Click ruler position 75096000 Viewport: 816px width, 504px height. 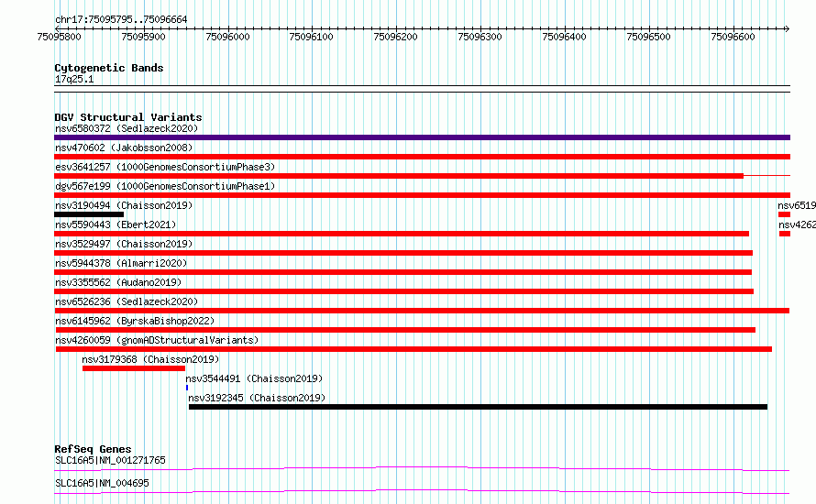point(228,37)
